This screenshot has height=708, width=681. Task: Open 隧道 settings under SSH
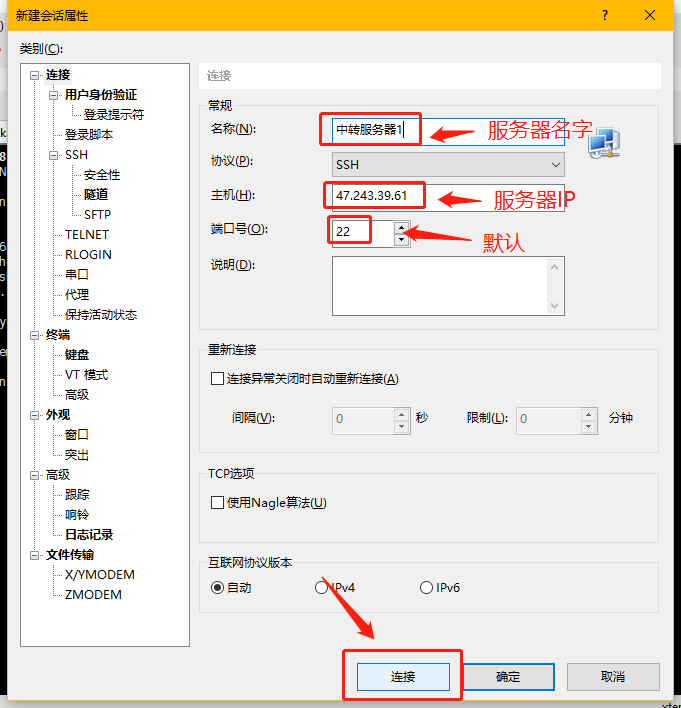coord(96,195)
